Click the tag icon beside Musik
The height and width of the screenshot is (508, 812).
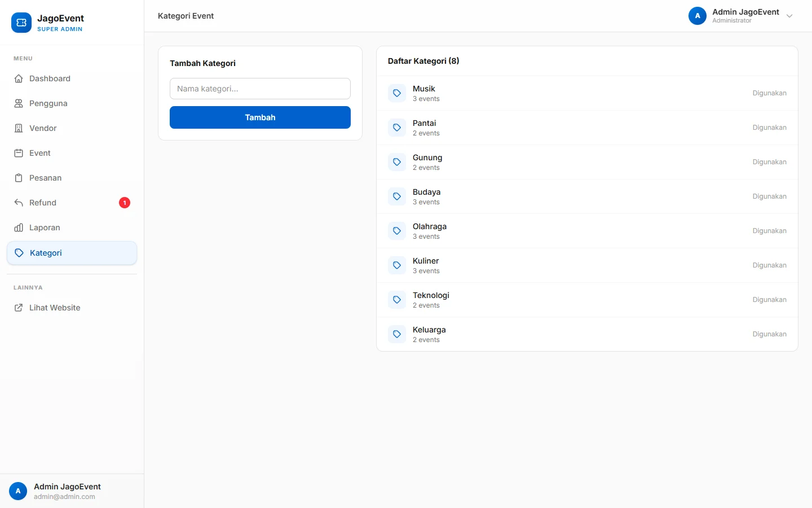(x=397, y=93)
